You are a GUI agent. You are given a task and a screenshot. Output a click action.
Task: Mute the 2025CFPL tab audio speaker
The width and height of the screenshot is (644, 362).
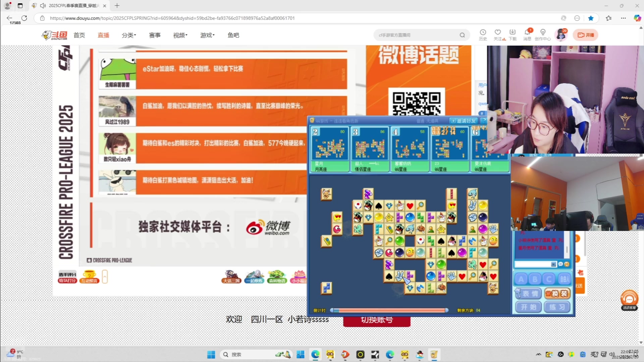pos(43,6)
